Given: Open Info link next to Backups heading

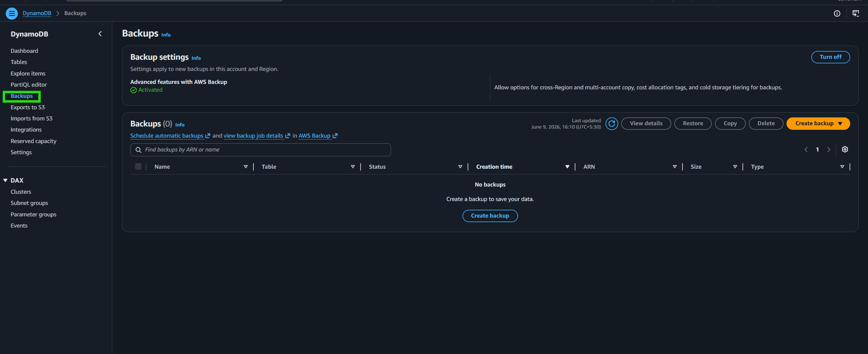Looking at the screenshot, I should 166,35.
